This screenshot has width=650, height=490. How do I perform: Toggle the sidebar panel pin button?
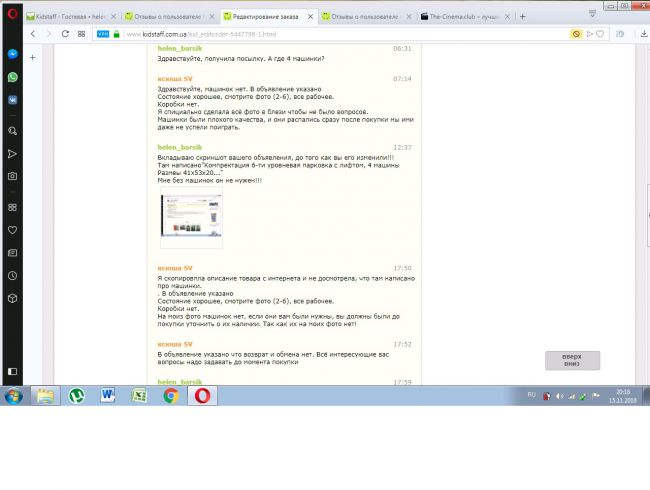pos(33,58)
